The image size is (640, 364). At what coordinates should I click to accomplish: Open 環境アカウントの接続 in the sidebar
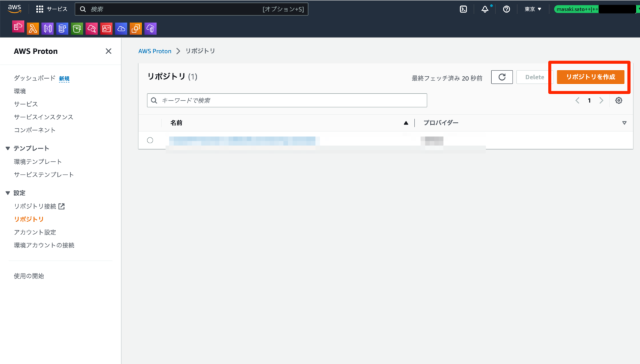point(44,245)
